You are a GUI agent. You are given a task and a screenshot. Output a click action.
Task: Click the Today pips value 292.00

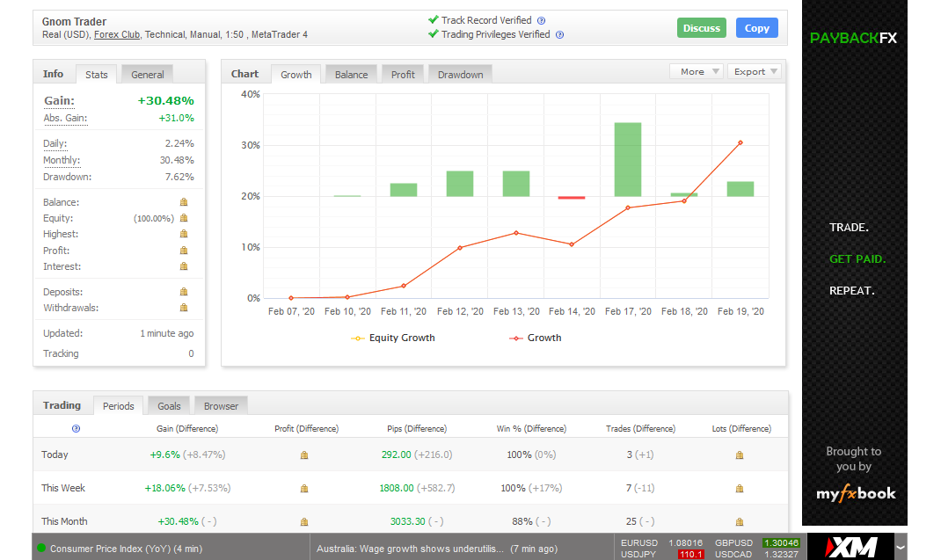(396, 455)
